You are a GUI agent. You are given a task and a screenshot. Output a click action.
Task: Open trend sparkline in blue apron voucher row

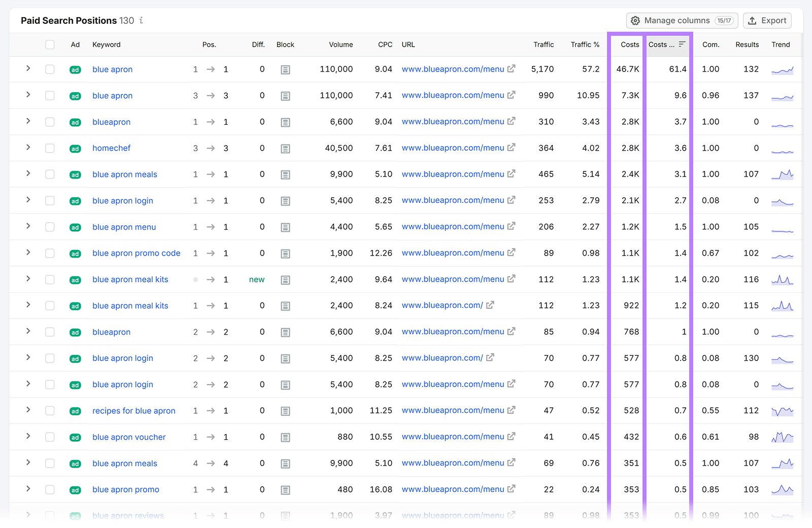pos(782,437)
